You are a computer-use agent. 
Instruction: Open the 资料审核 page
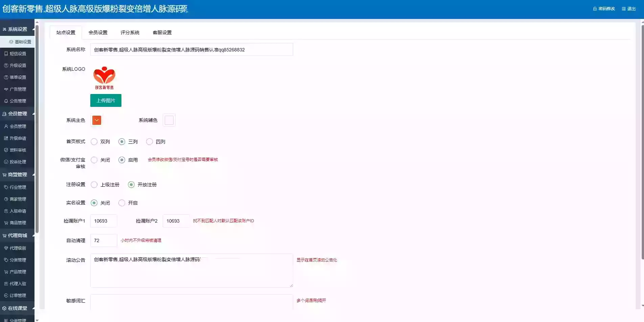click(x=17, y=150)
